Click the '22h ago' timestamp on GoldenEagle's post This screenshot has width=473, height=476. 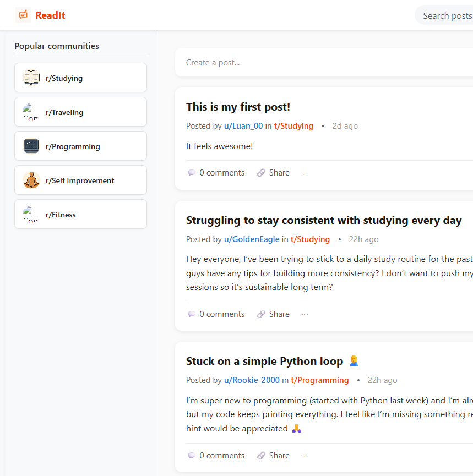[363, 239]
